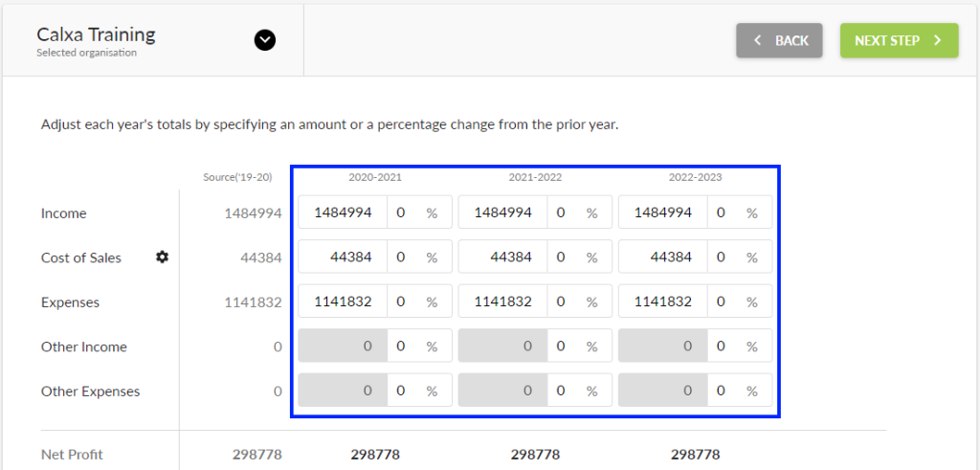Select the 2022-2023 Income amount field
The height and width of the screenshot is (470, 980).
[x=662, y=213]
